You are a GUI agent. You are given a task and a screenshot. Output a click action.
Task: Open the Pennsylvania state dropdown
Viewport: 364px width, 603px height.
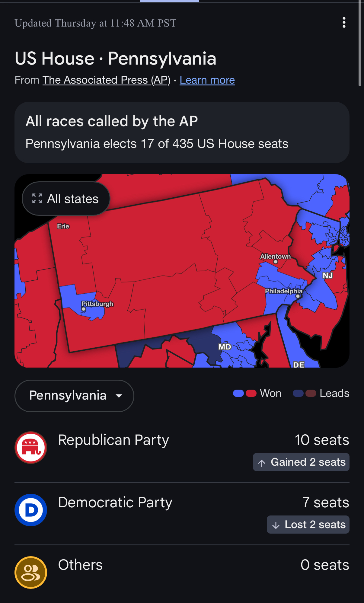[x=74, y=396]
